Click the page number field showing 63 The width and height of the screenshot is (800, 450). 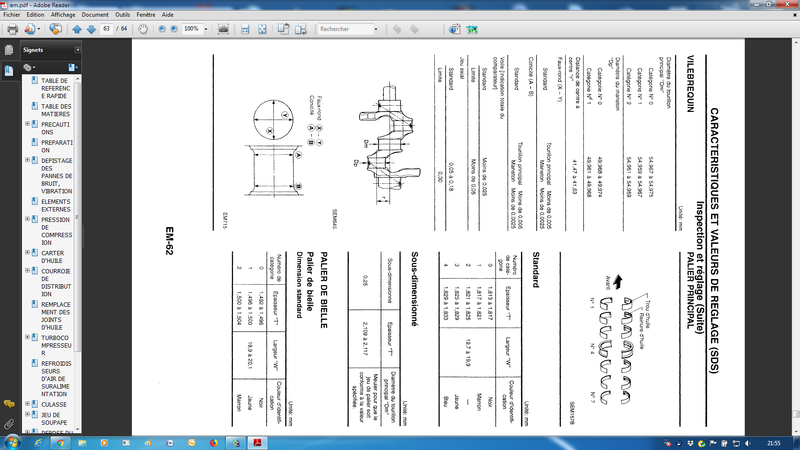[x=106, y=29]
